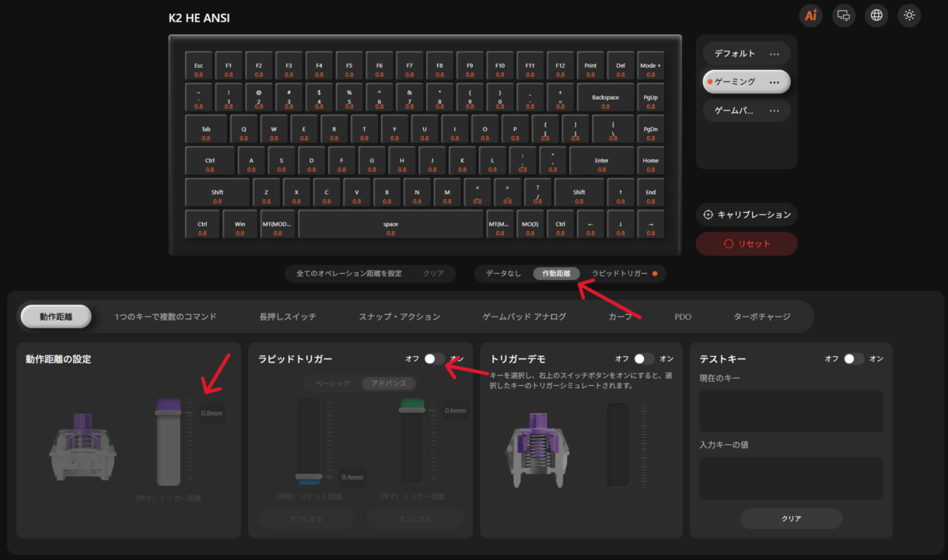Select the right arrow key on keyboard
Screen dimensions: 948x560
click(x=651, y=225)
